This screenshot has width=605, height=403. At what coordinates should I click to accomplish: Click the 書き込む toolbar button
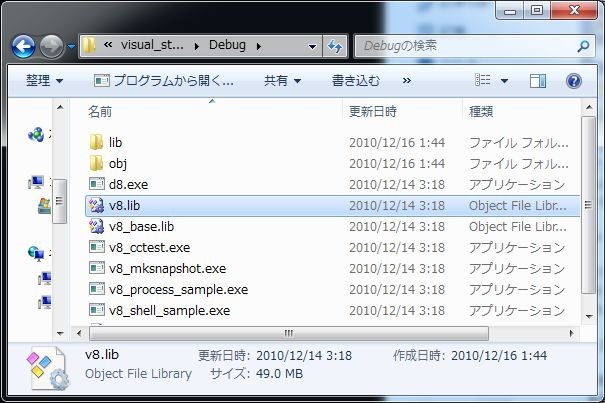[x=355, y=81]
